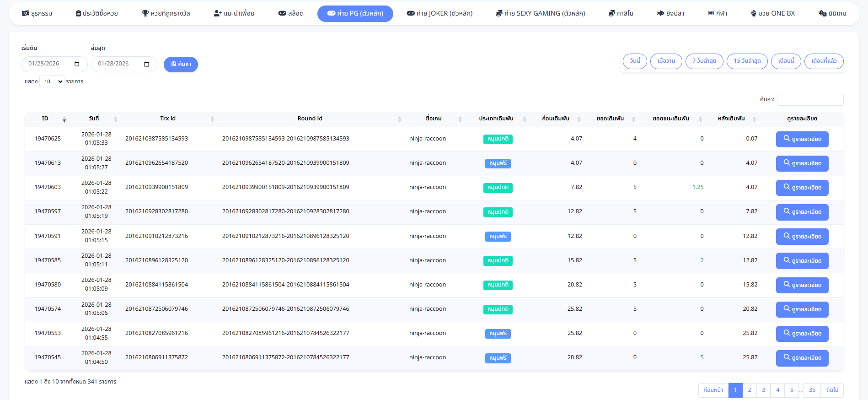This screenshot has height=400, width=868.
Task: Click calendar icon in end date field
Action: point(146,64)
